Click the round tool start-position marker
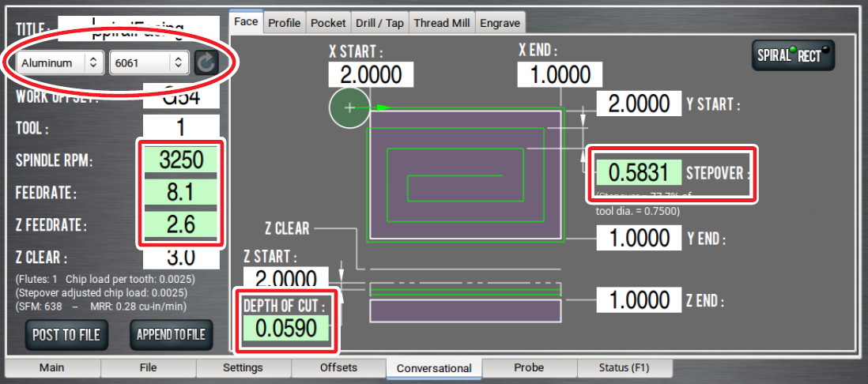Viewport: 868px width, 384px height. [349, 108]
